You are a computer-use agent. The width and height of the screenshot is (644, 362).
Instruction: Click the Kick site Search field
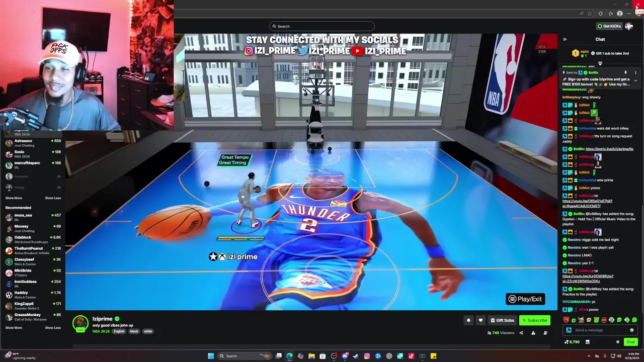(x=322, y=26)
